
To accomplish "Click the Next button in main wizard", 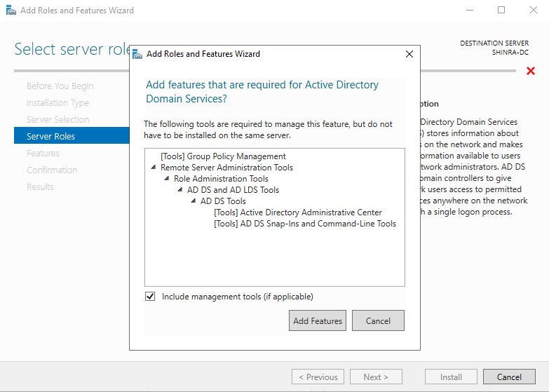I will click(376, 377).
